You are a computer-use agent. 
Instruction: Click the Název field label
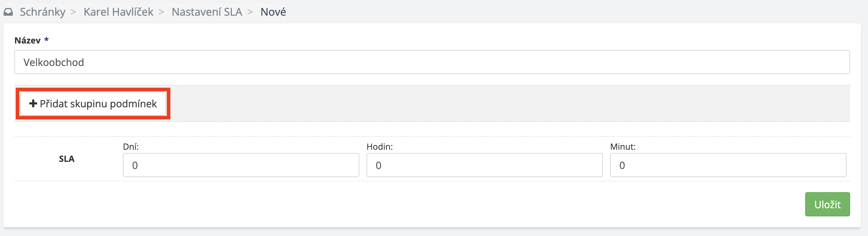click(28, 41)
